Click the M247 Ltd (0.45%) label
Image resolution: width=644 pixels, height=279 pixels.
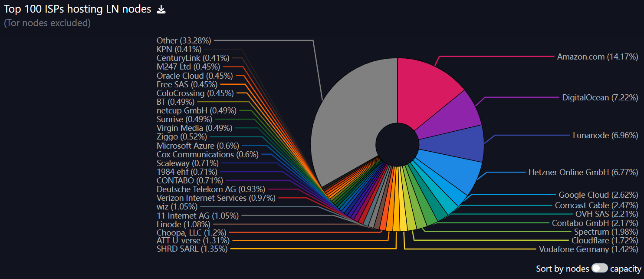pyautogui.click(x=188, y=66)
